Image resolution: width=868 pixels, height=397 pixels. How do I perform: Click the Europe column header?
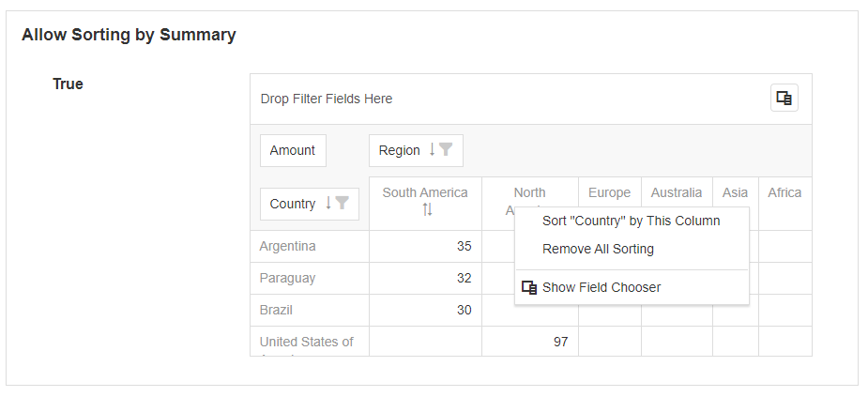(609, 192)
